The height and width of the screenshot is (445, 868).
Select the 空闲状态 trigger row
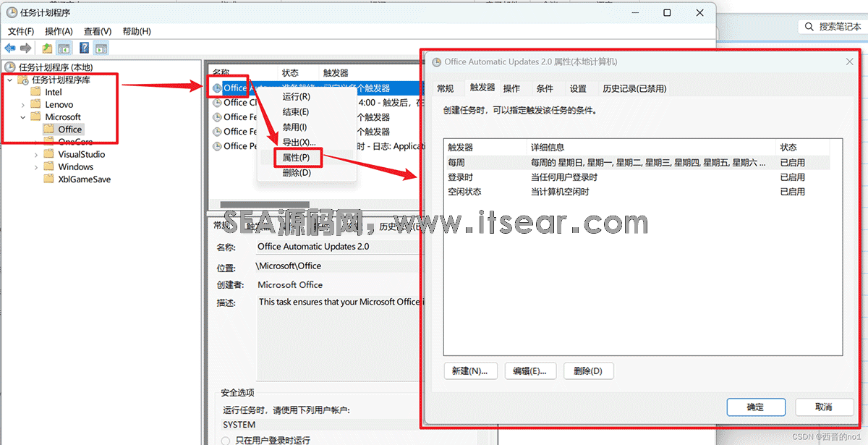637,192
